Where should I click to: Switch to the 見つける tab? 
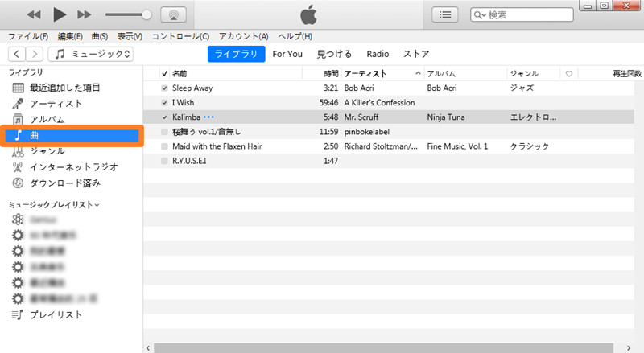pyautogui.click(x=334, y=54)
